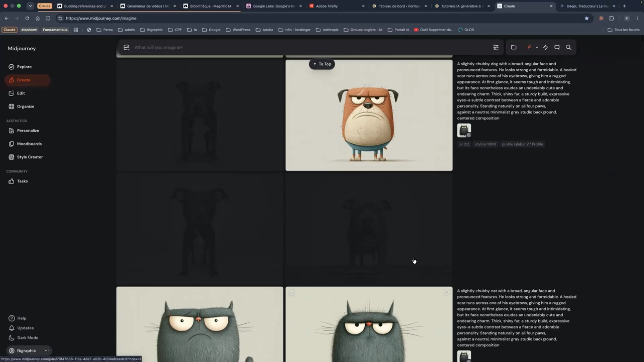The image size is (644, 362).
Task: Open the right grumpy cat image
Action: [369, 324]
